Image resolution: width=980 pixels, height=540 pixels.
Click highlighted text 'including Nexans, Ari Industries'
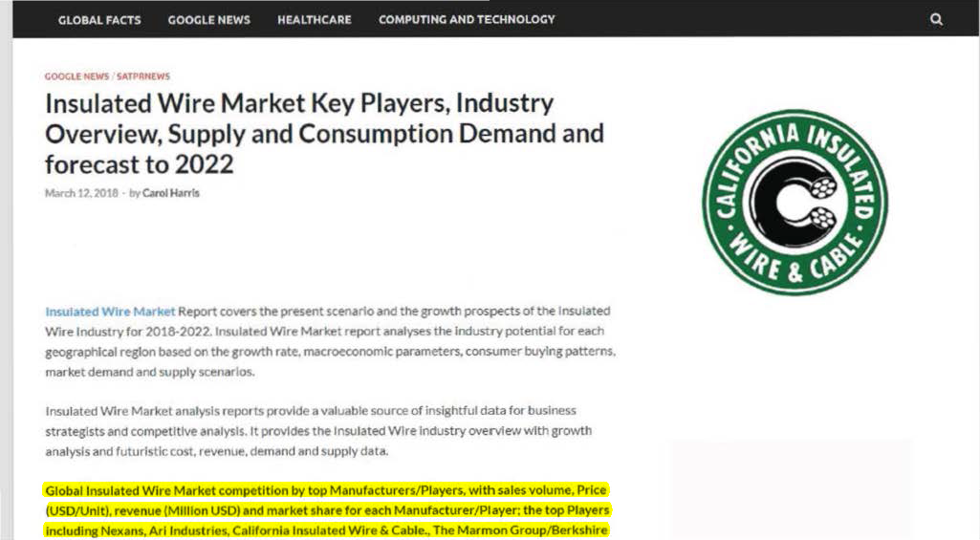(137, 530)
